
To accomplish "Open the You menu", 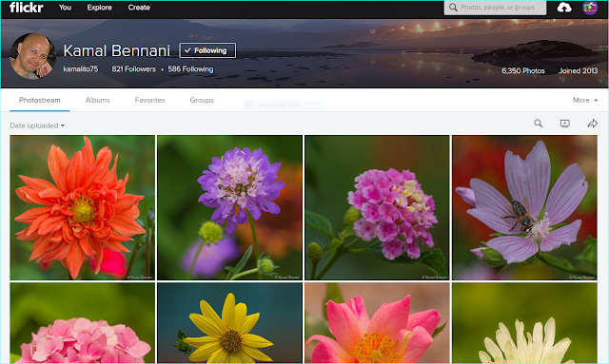I will [x=65, y=8].
